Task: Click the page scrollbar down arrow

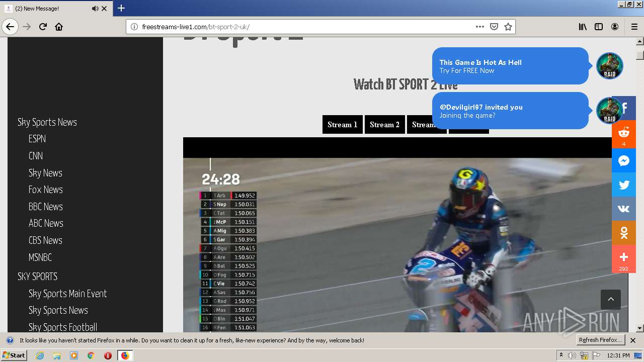Action: tap(640, 328)
